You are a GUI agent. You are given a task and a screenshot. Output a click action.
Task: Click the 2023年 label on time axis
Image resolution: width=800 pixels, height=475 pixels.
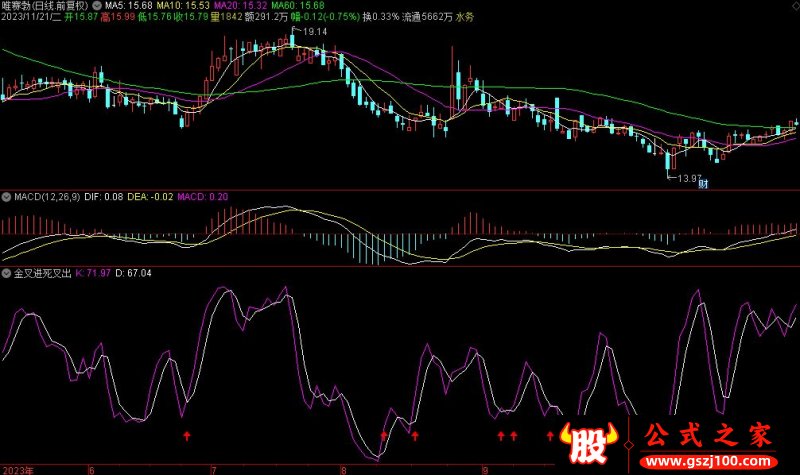point(17,468)
